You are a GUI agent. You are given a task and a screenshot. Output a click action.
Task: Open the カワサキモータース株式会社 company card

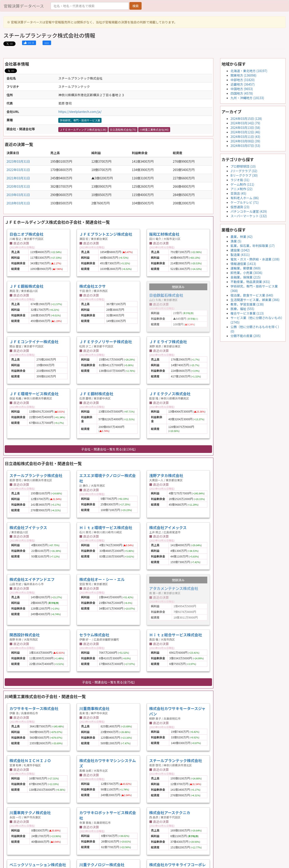tap(34, 709)
